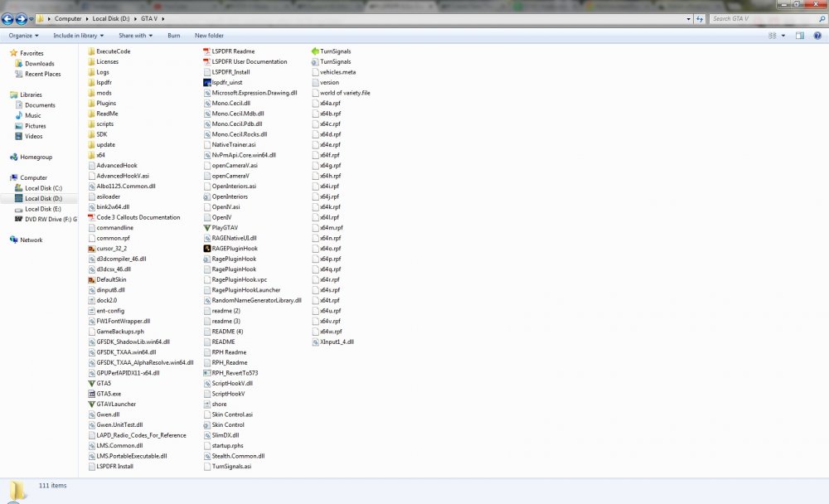
Task: Select DVD RW Drive (F:) in sidebar
Action: (x=51, y=219)
